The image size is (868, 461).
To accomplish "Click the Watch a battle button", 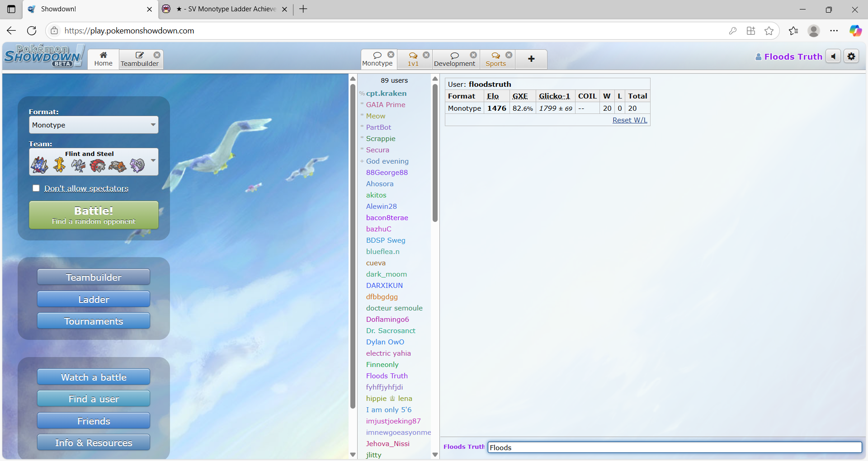I will pos(94,377).
